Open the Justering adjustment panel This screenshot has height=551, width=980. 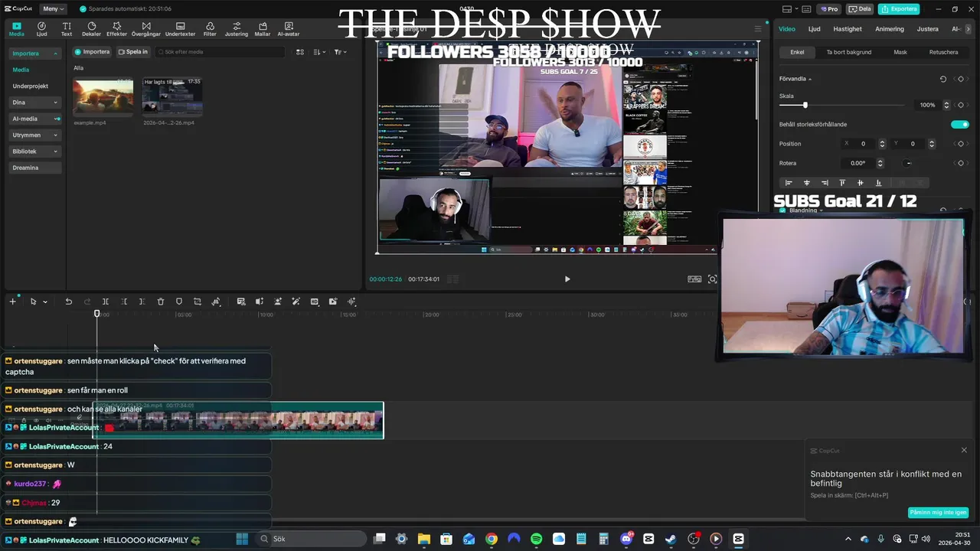coord(236,29)
